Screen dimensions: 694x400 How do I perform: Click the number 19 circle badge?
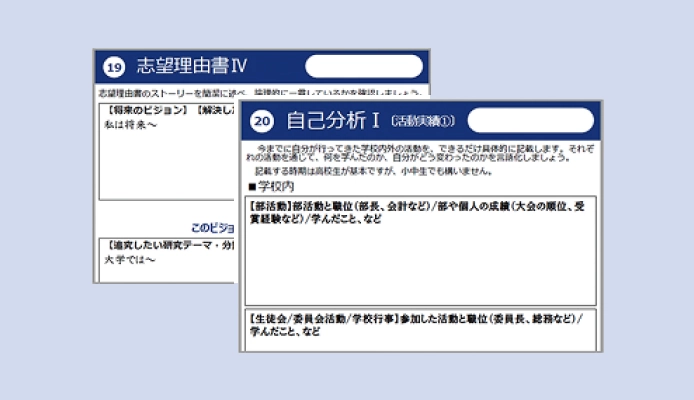(x=114, y=67)
